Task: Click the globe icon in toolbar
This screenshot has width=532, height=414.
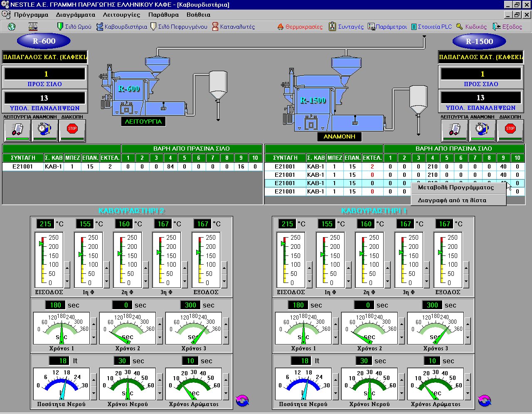Action: (12, 27)
